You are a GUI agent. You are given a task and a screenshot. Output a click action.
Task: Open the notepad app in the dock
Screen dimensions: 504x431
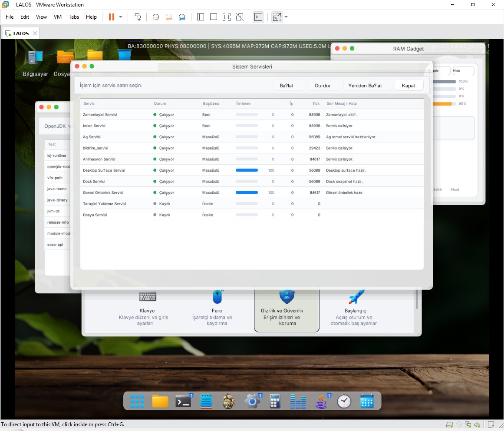(206, 401)
